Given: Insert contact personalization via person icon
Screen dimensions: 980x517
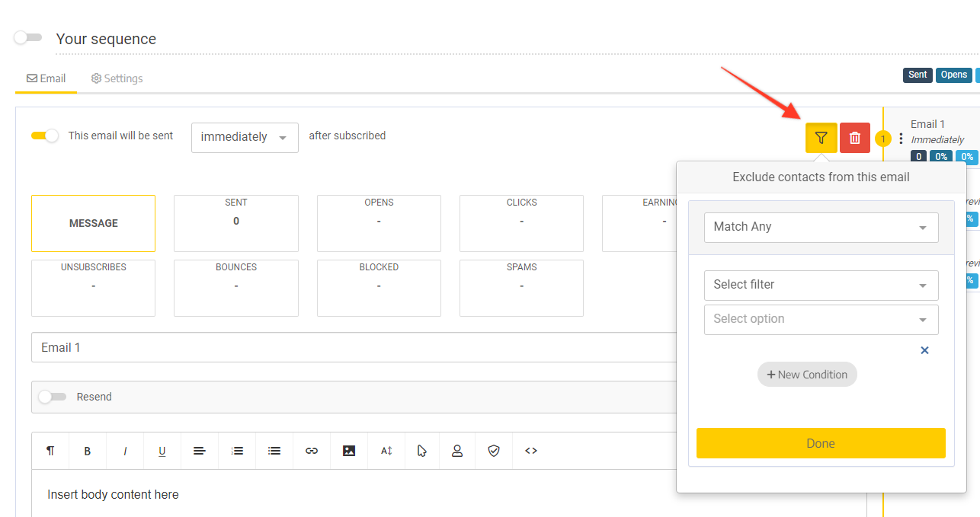Looking at the screenshot, I should 457,451.
